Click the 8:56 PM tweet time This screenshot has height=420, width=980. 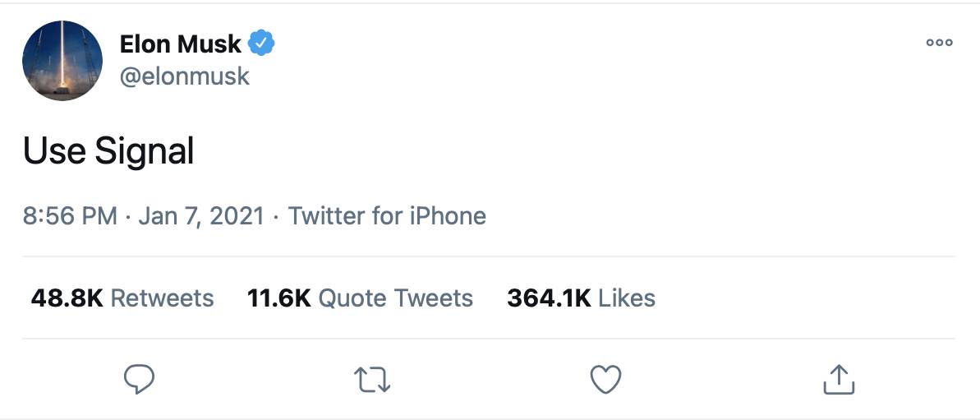[70, 216]
